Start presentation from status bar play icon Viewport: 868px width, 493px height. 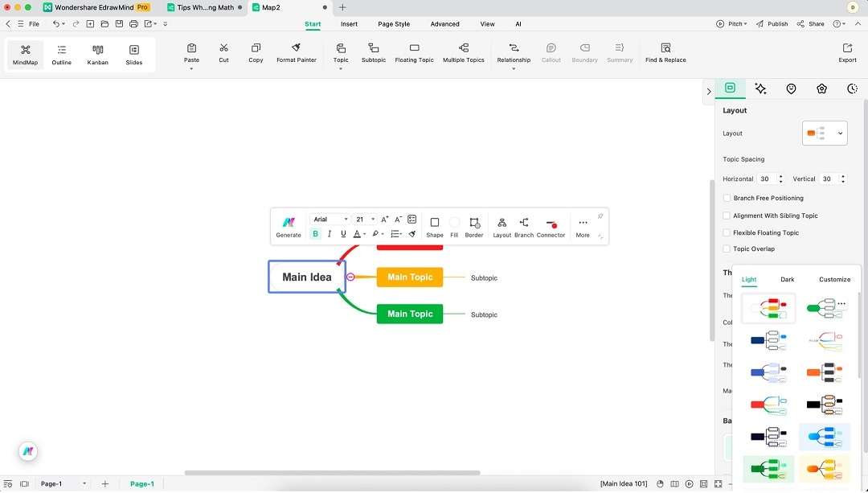(690, 483)
